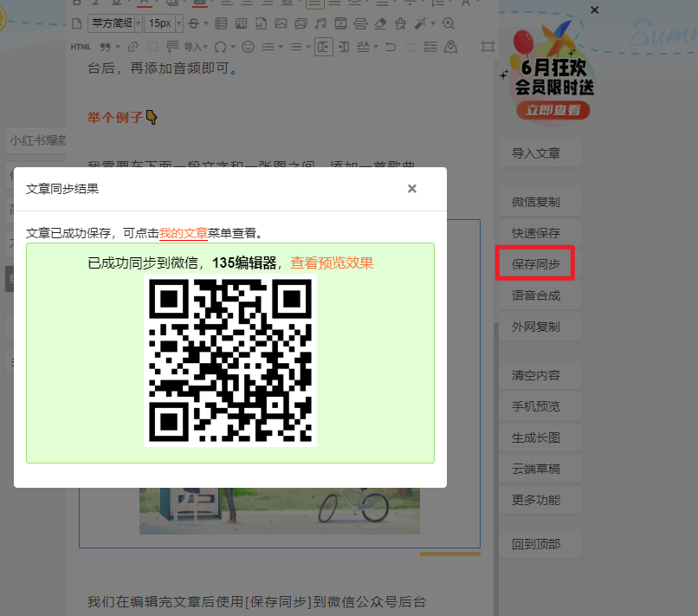Insert a horizontal divider line

click(x=360, y=23)
